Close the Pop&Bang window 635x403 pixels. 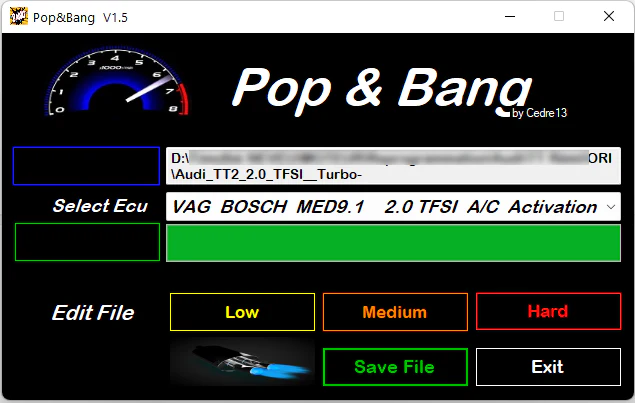click(x=609, y=17)
